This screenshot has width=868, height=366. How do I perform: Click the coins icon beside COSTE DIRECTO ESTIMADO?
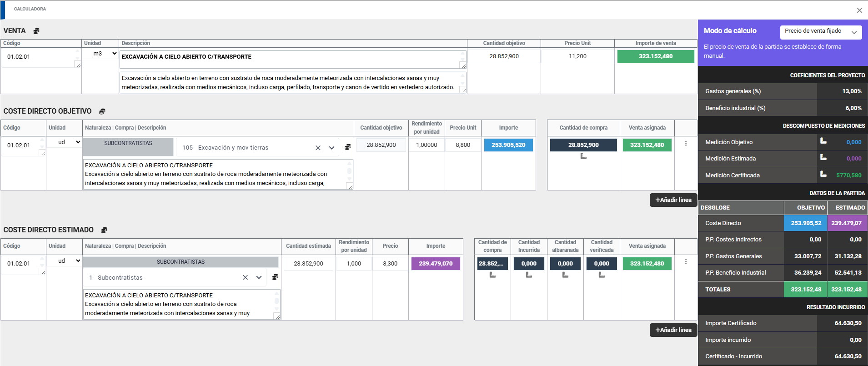[x=104, y=230]
